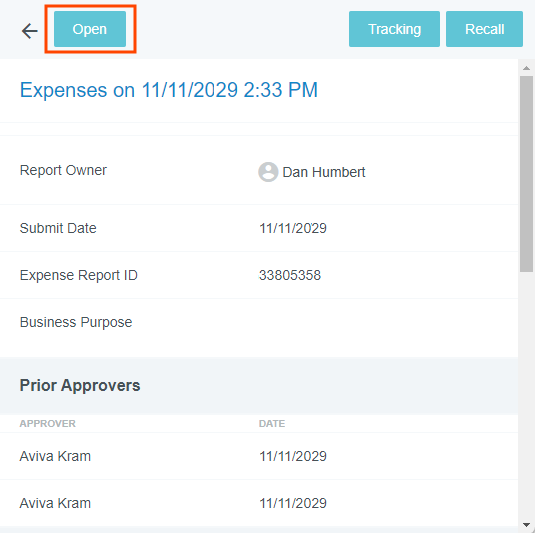Click Dan Humbert's avatar icon
This screenshot has height=533, width=535.
[x=268, y=172]
